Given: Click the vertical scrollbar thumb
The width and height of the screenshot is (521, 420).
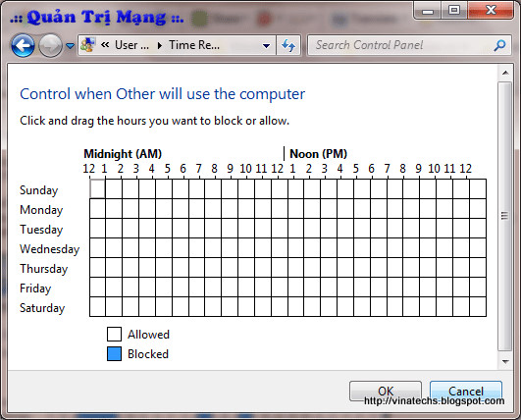Looking at the screenshot, I should coord(504,216).
